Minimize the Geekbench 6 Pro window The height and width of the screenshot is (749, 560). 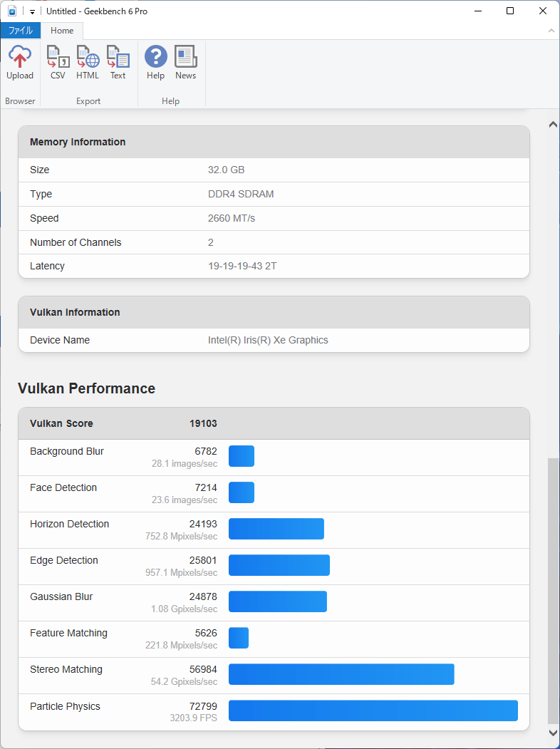coord(477,11)
